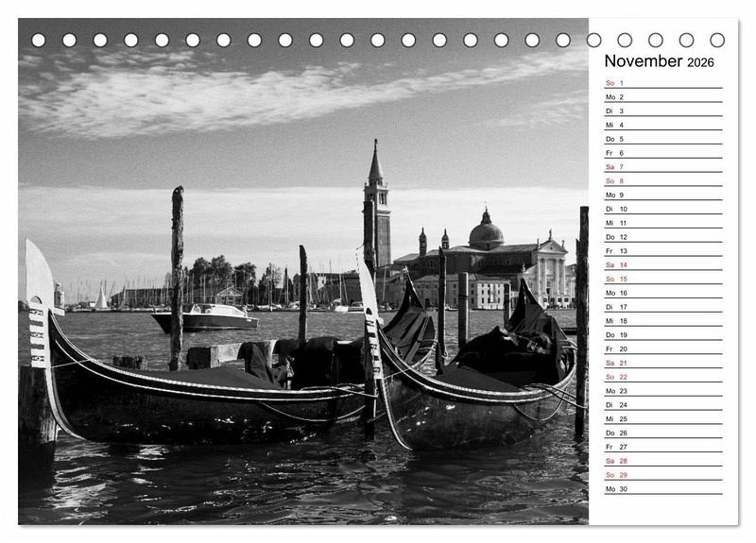Viewport: 756px width, 543px height.
Task: Select the 'Fr 20' date row
Action: pos(663,348)
